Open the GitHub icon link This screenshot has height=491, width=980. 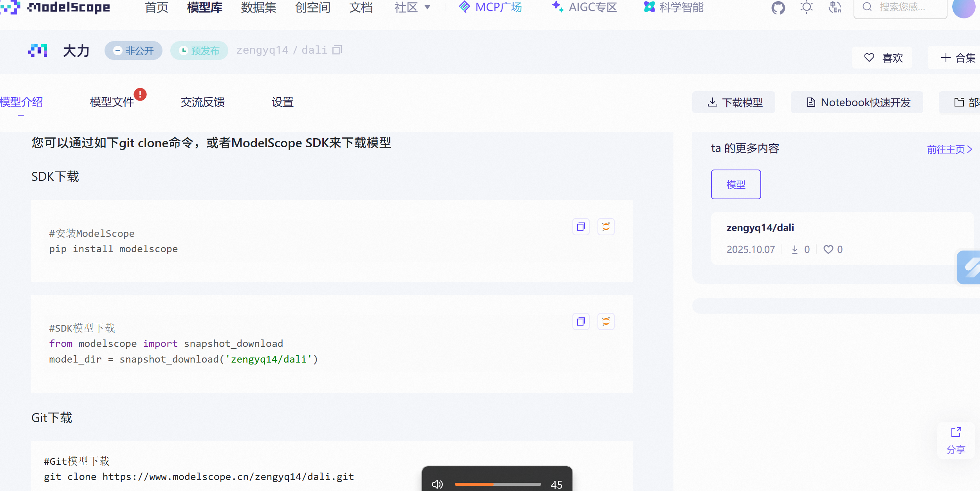[778, 7]
